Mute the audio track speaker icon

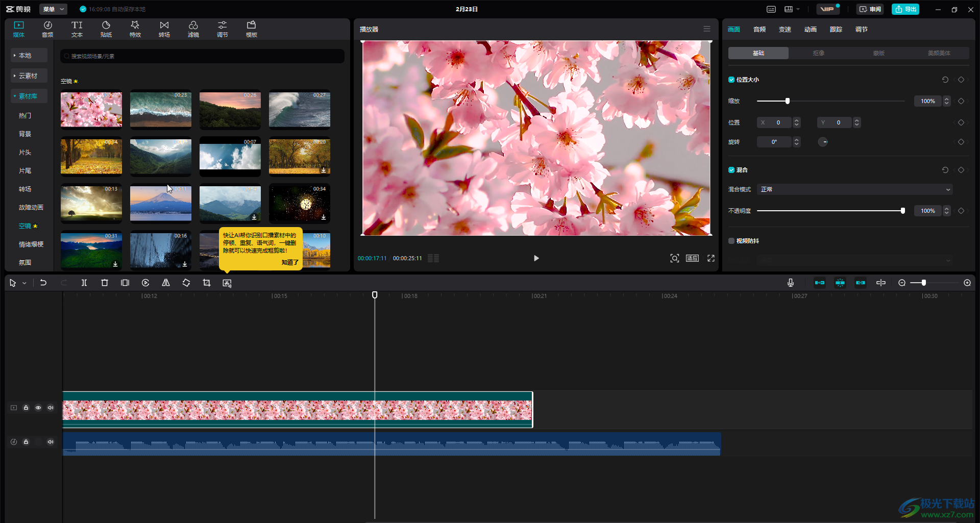51,442
